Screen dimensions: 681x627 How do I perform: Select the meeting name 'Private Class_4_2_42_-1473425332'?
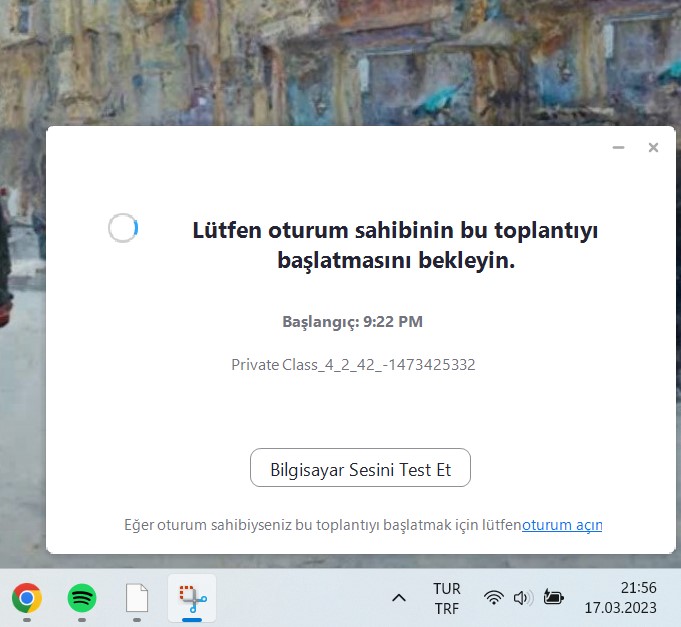pos(353,365)
